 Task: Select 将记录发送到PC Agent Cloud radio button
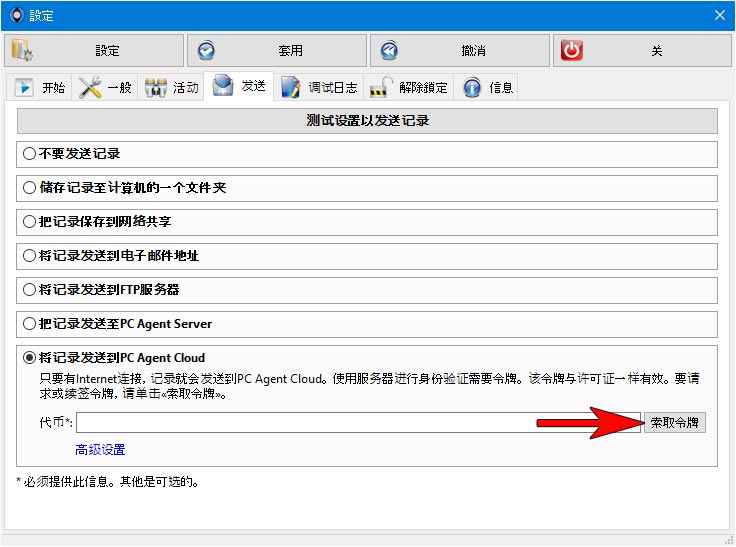tap(29, 358)
